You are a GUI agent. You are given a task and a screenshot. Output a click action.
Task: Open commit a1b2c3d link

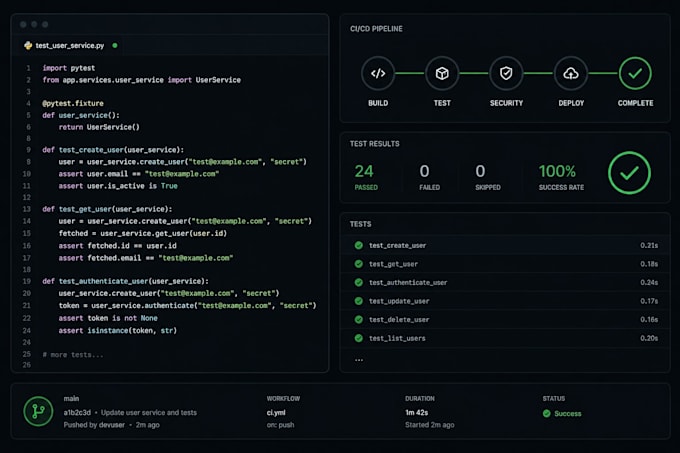[x=77, y=413]
